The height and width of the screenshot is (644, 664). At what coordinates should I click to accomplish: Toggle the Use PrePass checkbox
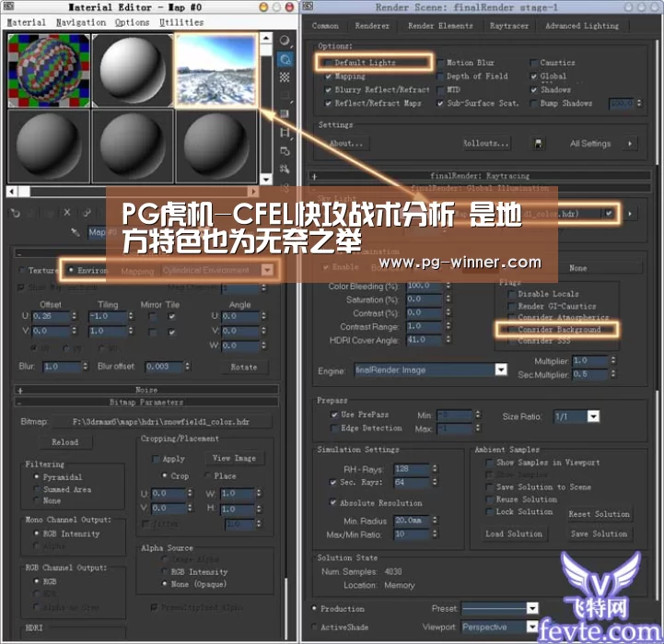coord(334,415)
